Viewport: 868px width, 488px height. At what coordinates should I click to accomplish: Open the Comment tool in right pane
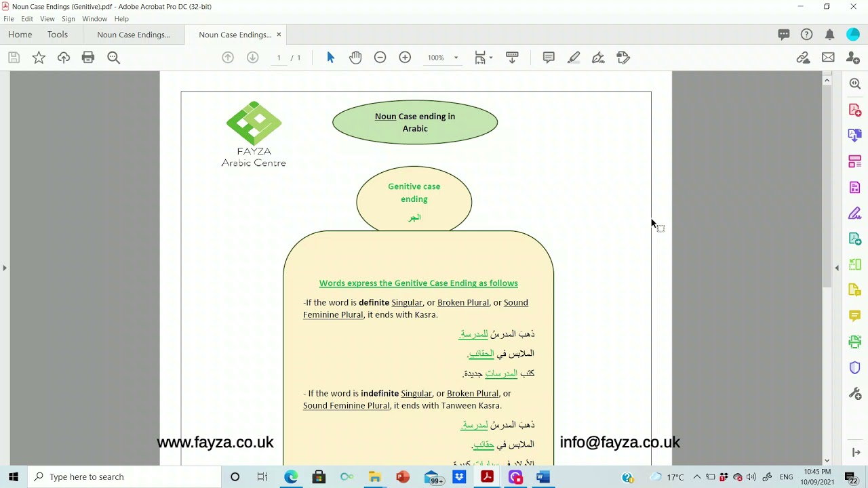855,316
